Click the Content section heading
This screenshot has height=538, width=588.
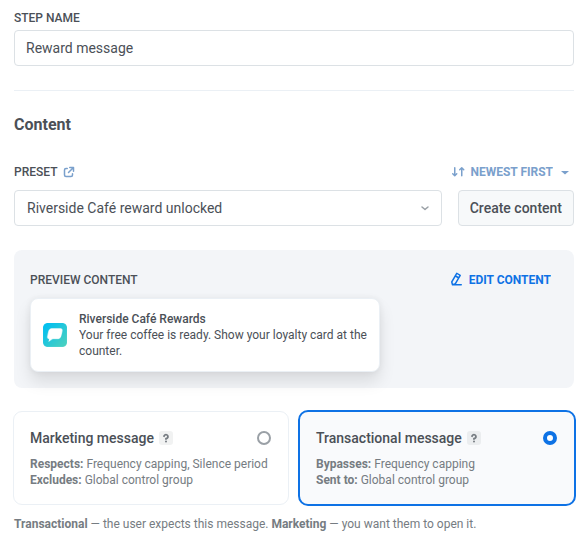42,124
